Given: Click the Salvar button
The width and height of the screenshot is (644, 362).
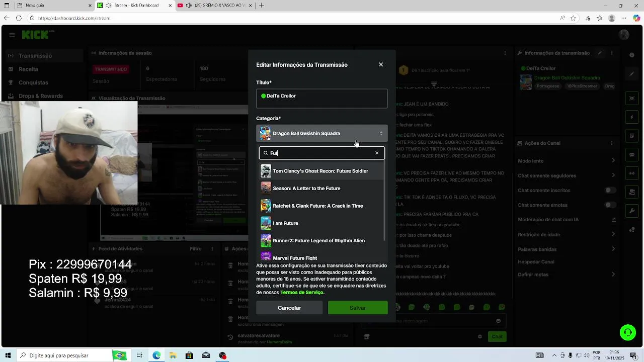Looking at the screenshot, I should [x=358, y=308].
